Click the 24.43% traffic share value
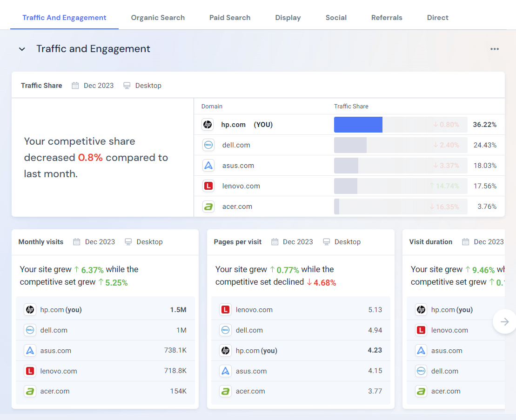516x420 pixels. pyautogui.click(x=485, y=145)
